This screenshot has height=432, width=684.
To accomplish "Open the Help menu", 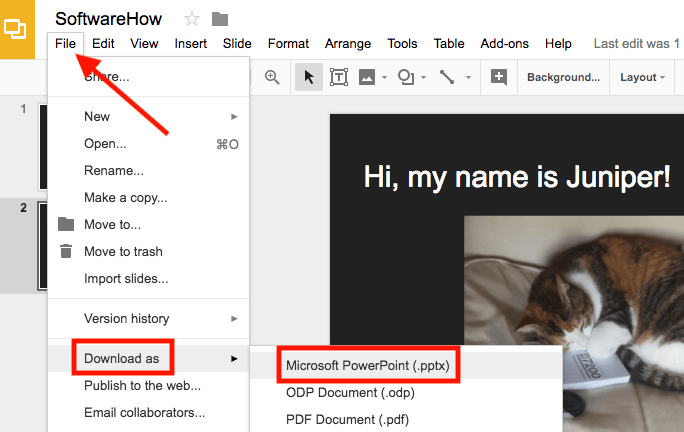I will click(x=558, y=44).
